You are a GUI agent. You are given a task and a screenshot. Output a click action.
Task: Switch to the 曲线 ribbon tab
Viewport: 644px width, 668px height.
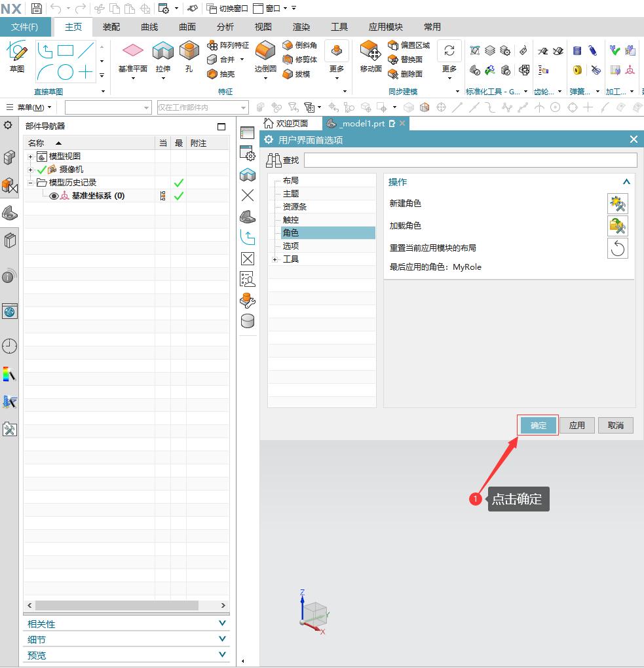(149, 27)
